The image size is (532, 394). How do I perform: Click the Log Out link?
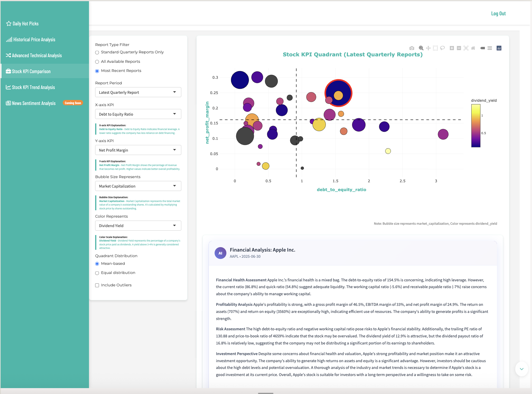(x=498, y=14)
